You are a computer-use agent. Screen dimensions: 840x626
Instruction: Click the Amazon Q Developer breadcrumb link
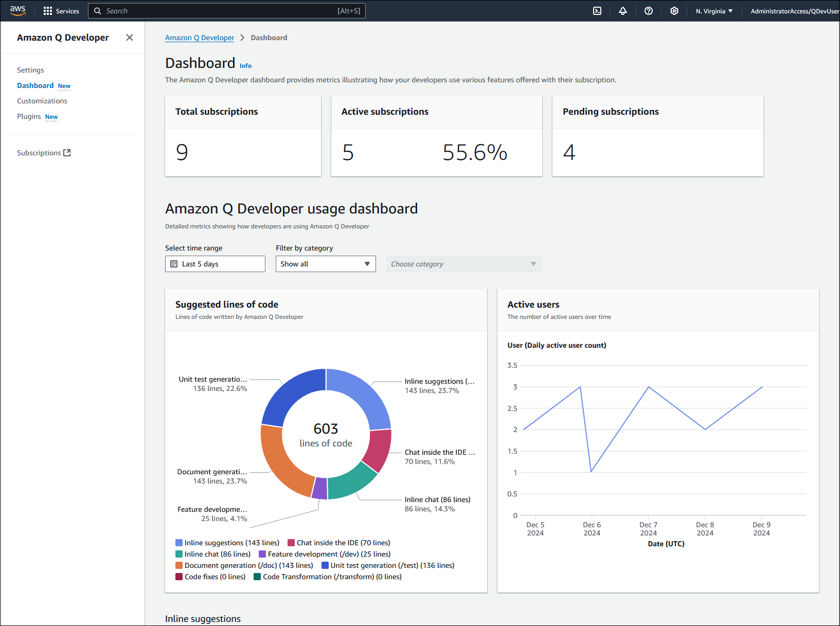pos(200,38)
